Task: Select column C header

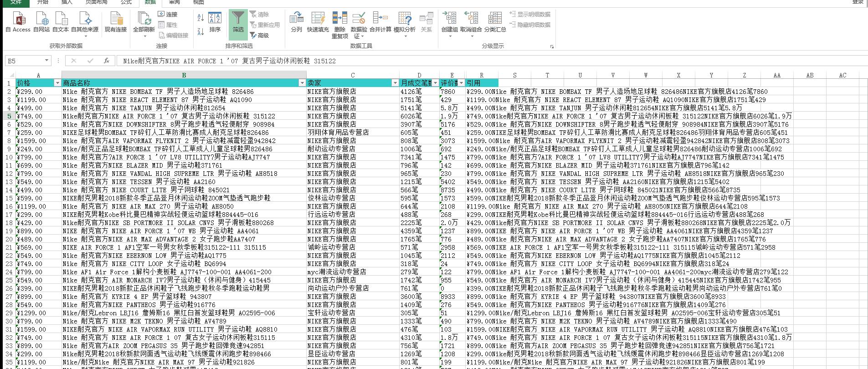Action: (x=353, y=75)
